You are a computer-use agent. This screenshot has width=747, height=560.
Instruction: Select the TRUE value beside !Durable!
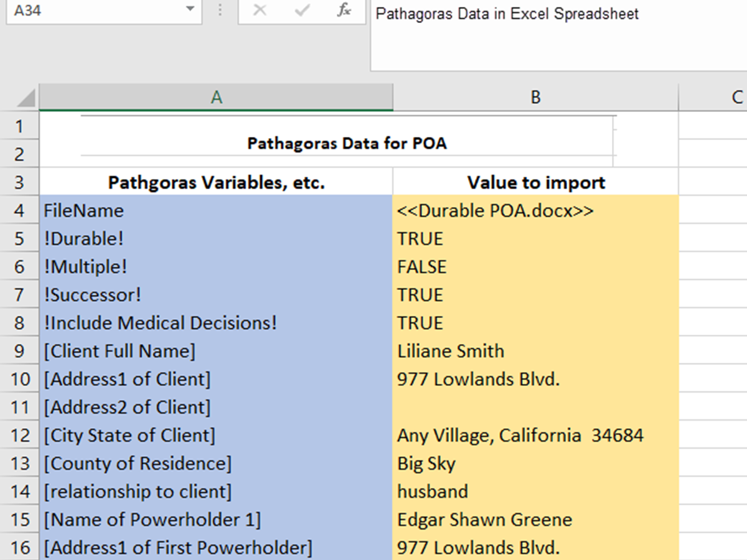pos(536,238)
